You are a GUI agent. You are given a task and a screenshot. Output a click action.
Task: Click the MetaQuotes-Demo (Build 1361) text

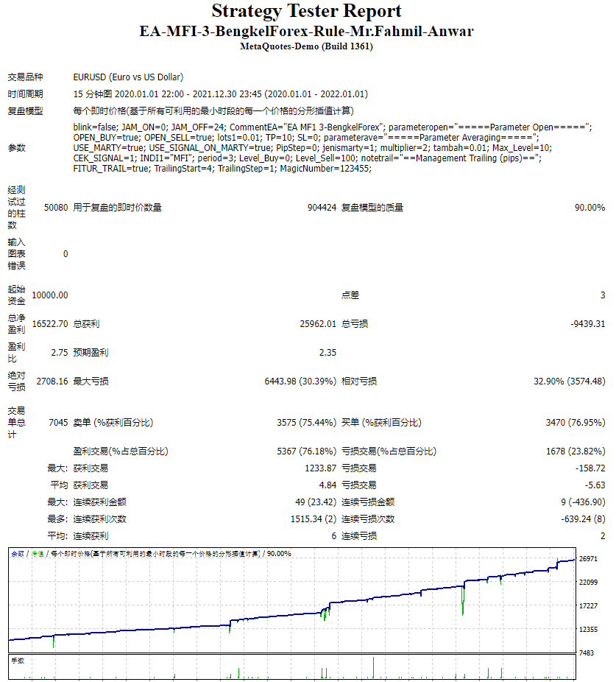308,45
